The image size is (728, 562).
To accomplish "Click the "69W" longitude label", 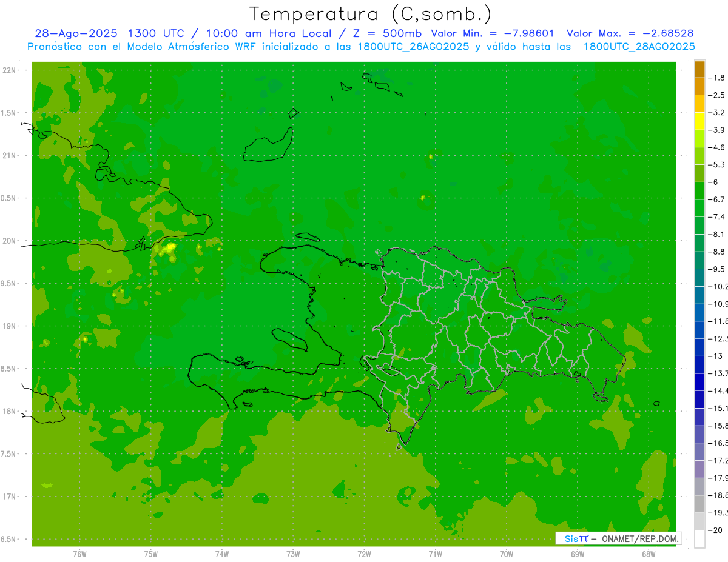I will (578, 554).
